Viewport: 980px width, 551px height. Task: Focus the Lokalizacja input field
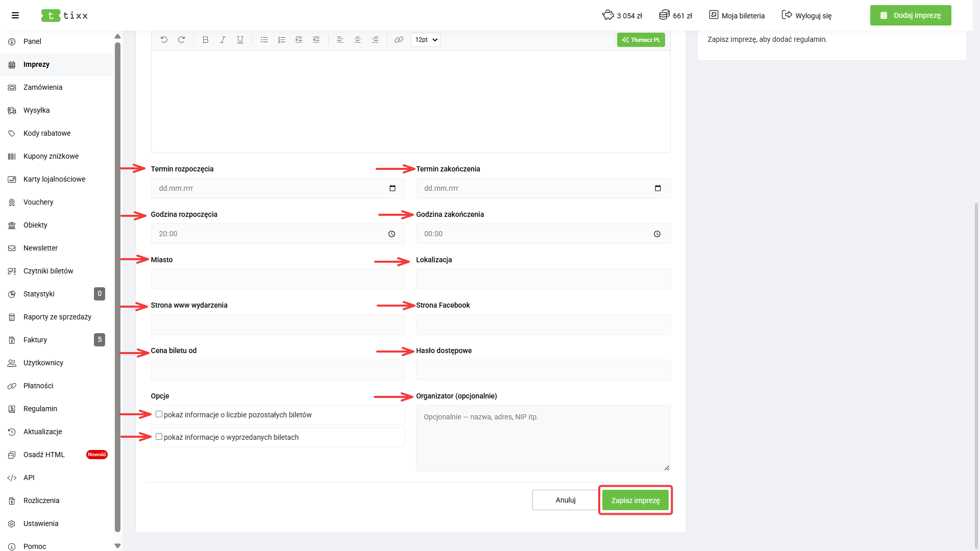click(x=543, y=279)
